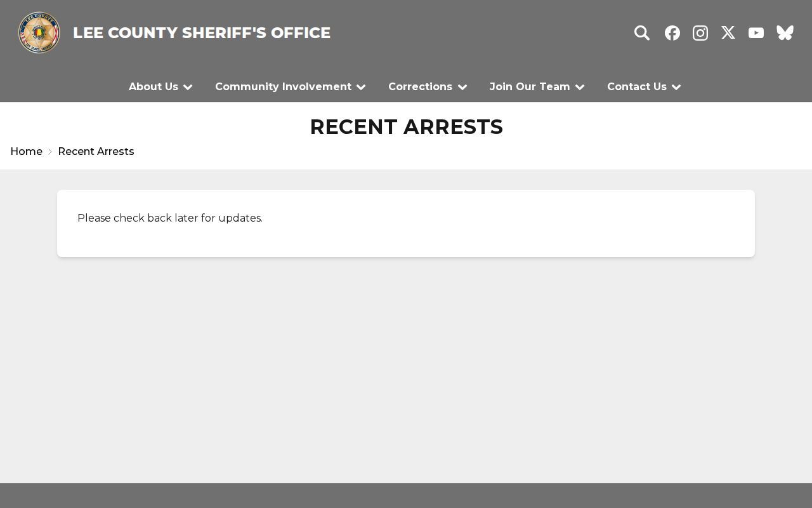Expand the Join Our Team chevron

580,87
